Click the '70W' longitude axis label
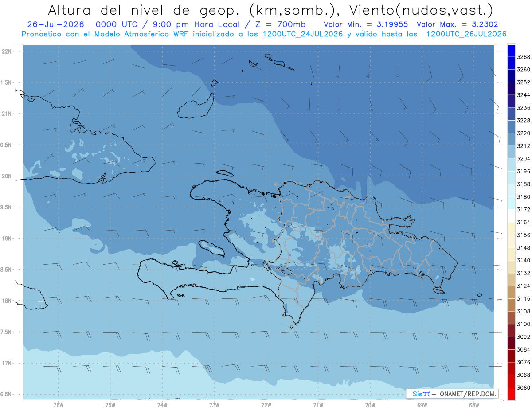532x411 pixels. (x=370, y=405)
